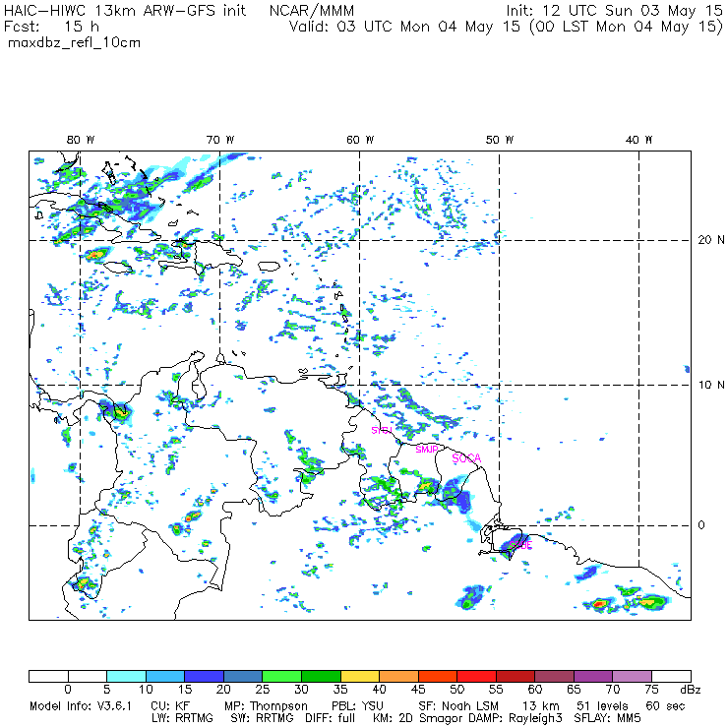Image resolution: width=728 pixels, height=728 pixels.
Task: Click the orchid 70–75 dBz legend swatch
Action: (x=633, y=676)
